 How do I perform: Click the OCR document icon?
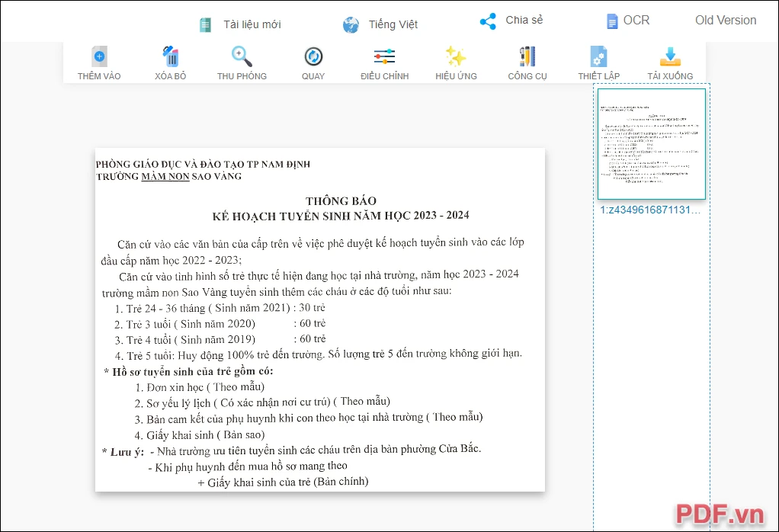[x=612, y=21]
